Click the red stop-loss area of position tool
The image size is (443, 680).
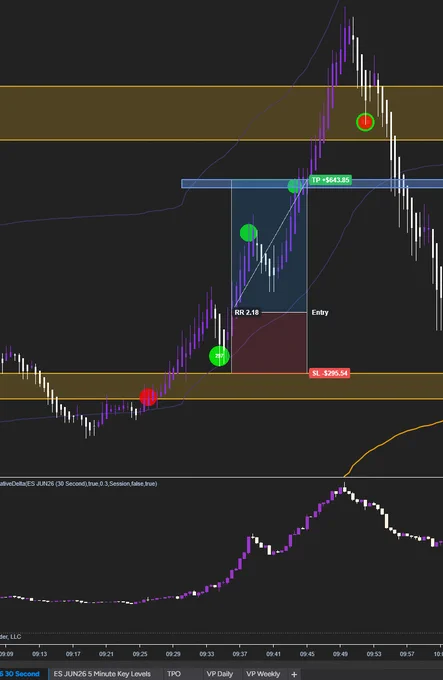(269, 343)
